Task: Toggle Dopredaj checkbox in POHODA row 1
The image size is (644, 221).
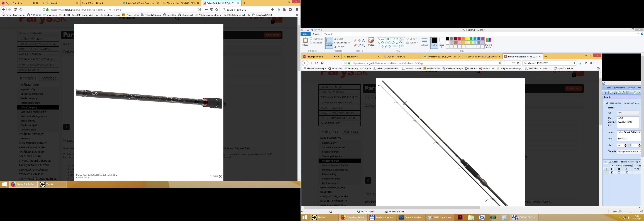Action: point(627,169)
